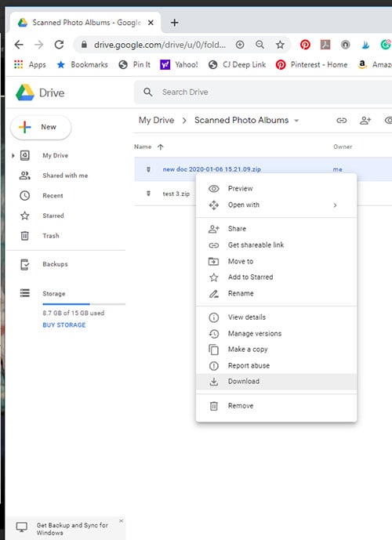Open the Trash section

51,236
